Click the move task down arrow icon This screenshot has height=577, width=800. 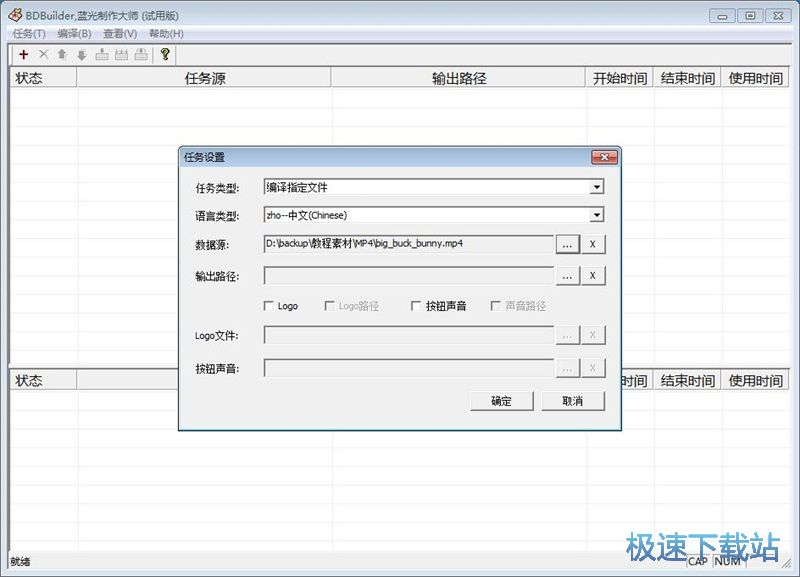pos(82,54)
